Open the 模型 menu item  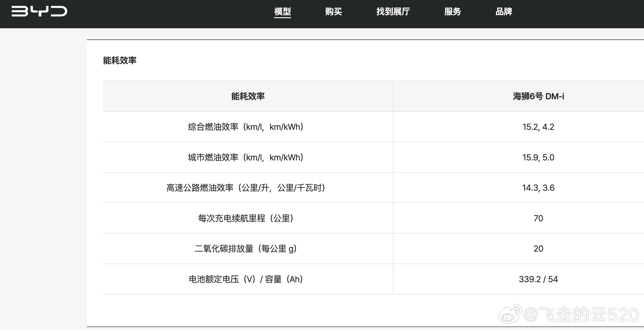coord(282,11)
